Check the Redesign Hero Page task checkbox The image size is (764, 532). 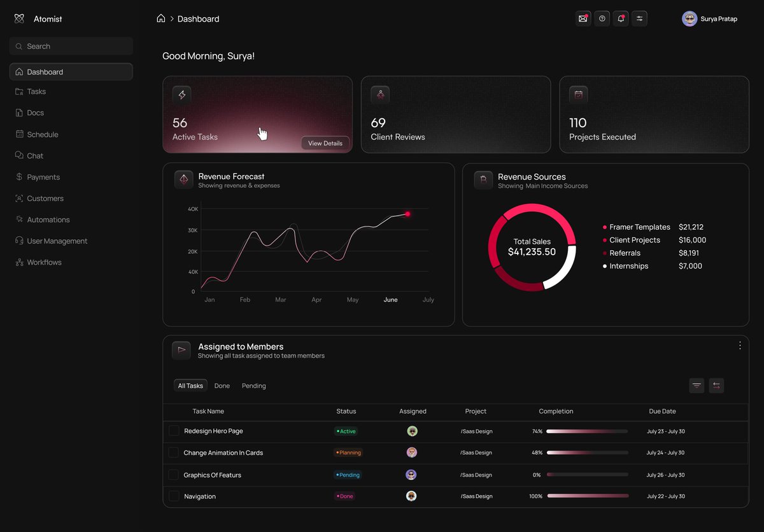[x=174, y=431]
